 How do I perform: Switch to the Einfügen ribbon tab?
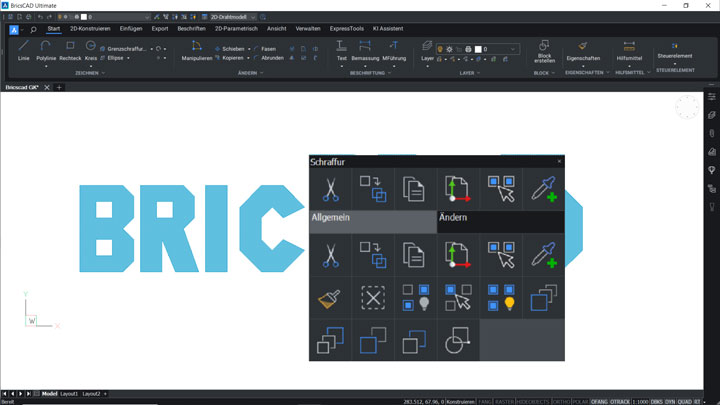click(131, 28)
